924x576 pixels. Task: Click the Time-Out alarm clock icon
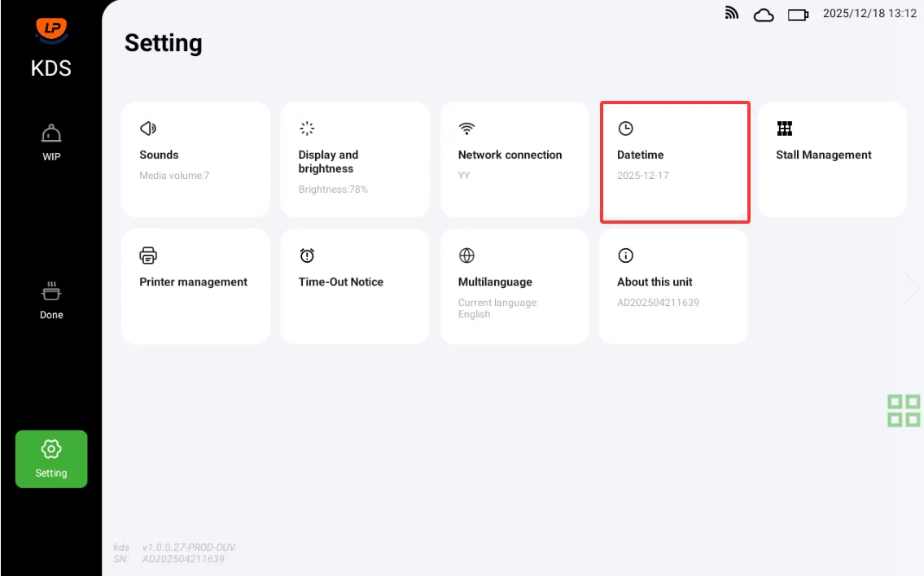307,255
